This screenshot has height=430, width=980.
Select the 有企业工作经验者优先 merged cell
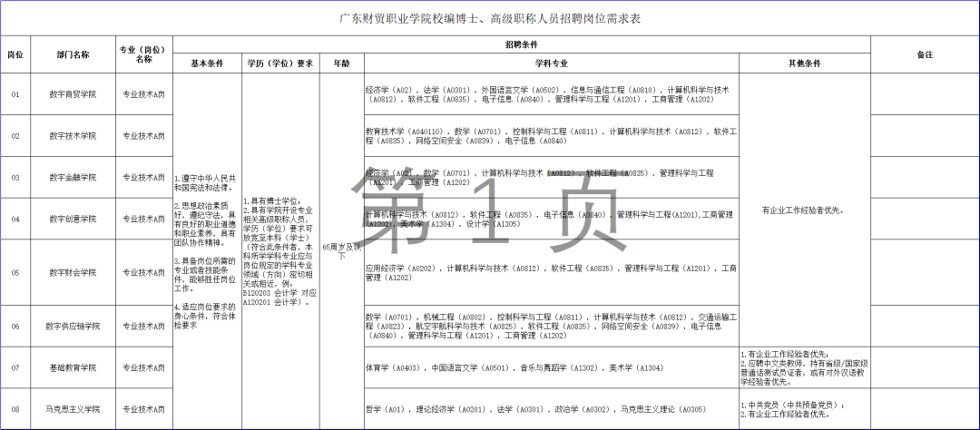click(804, 210)
